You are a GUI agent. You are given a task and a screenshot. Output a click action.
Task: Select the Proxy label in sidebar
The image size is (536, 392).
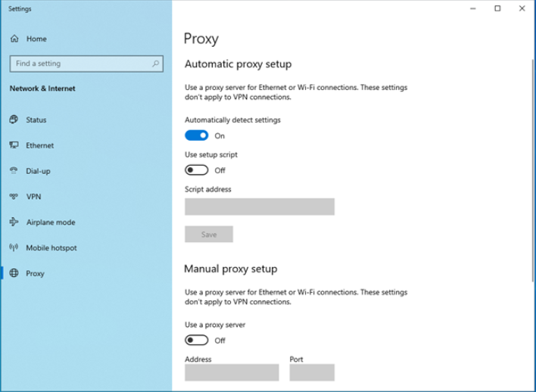click(x=36, y=274)
